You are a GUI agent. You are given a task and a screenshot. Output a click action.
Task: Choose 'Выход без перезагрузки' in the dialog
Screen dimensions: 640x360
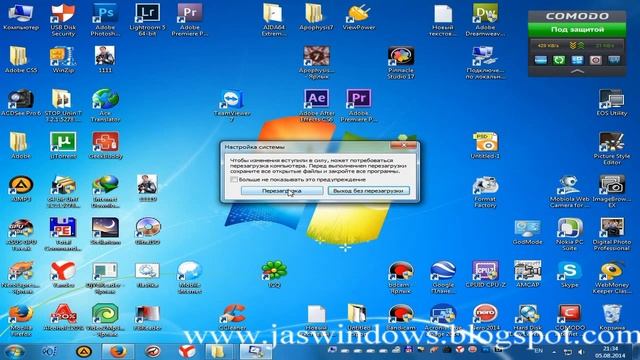pos(369,191)
